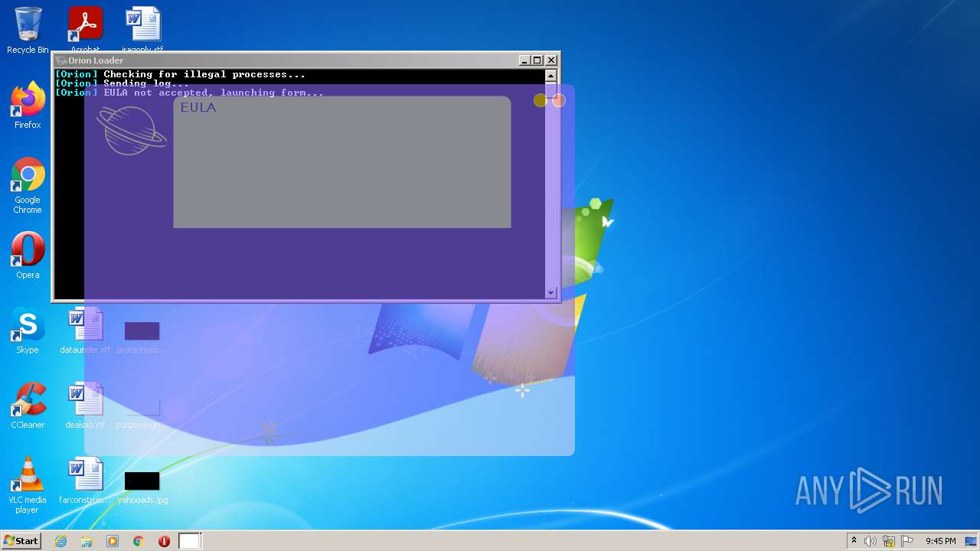The height and width of the screenshot is (551, 980).
Task: Select the dealsso.rtf file icon
Action: pyautogui.click(x=85, y=405)
